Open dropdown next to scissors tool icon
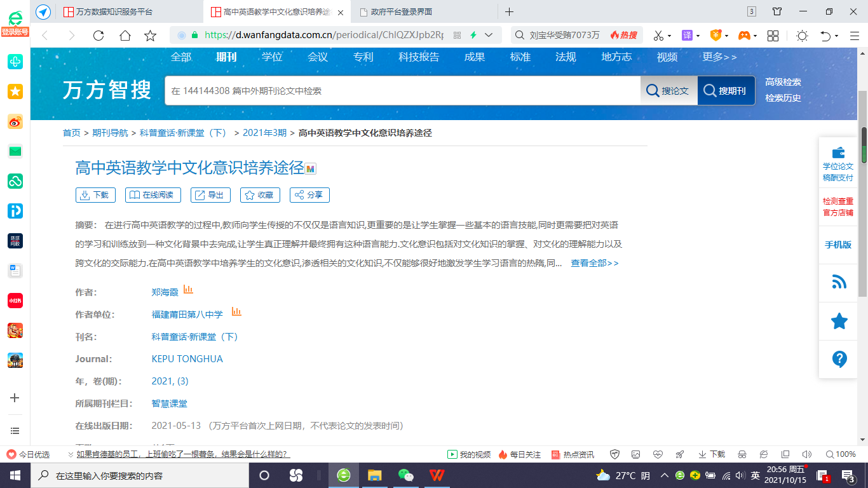Image resolution: width=868 pixels, height=488 pixels. coord(669,36)
